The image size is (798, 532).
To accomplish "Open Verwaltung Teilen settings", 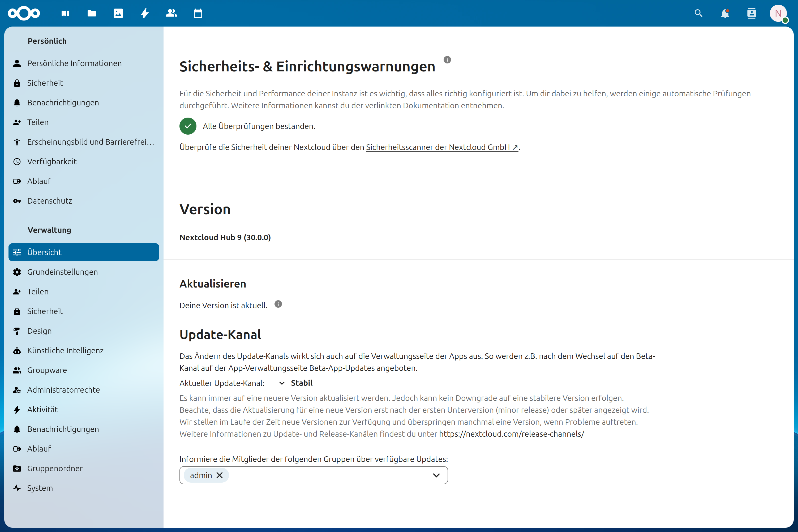I will pos(84,291).
